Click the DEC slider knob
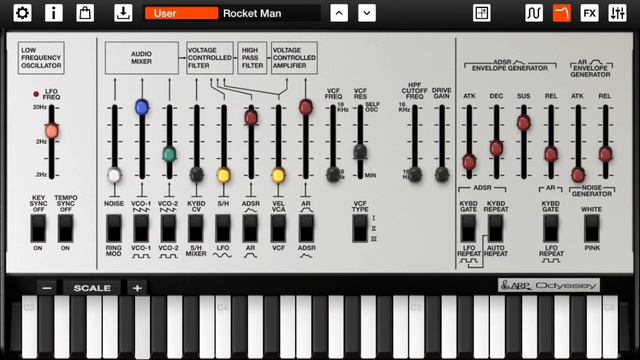The image size is (640, 360). (496, 148)
